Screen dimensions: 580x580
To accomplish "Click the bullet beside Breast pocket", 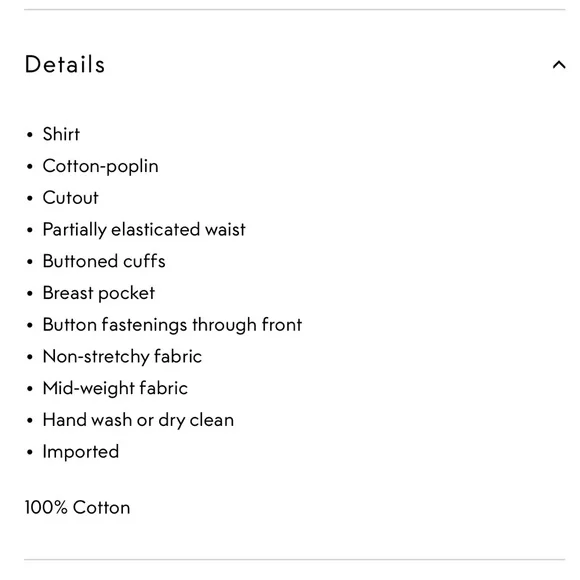I will tap(30, 294).
